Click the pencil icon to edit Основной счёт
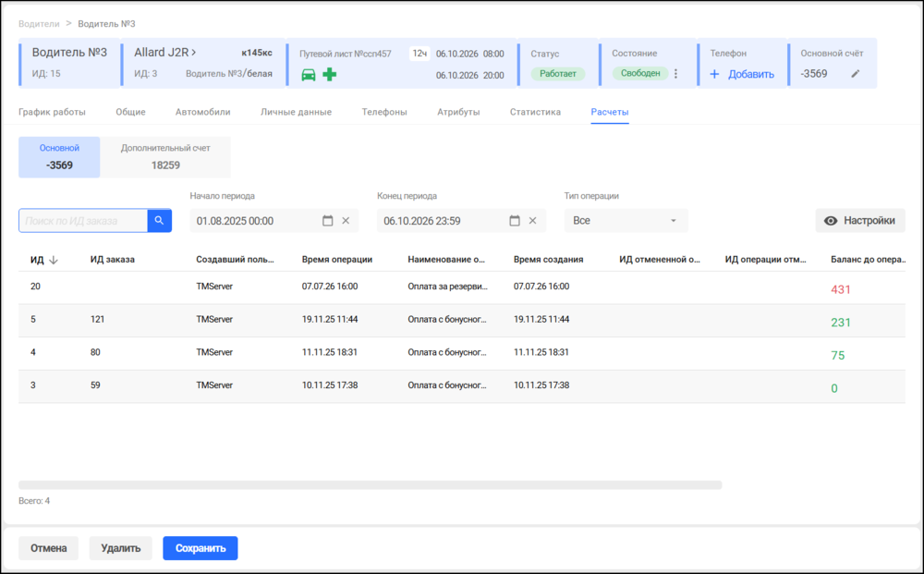 pos(855,74)
